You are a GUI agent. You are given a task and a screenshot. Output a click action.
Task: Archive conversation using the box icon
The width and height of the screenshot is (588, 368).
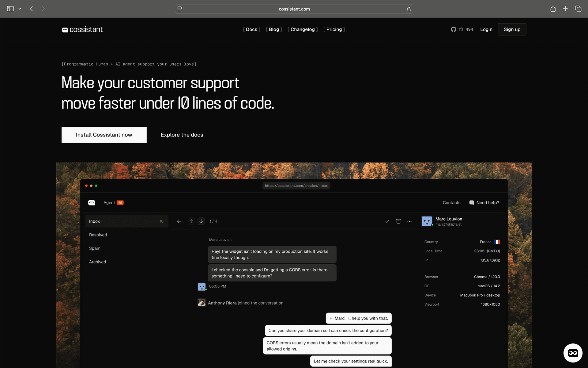pos(398,221)
